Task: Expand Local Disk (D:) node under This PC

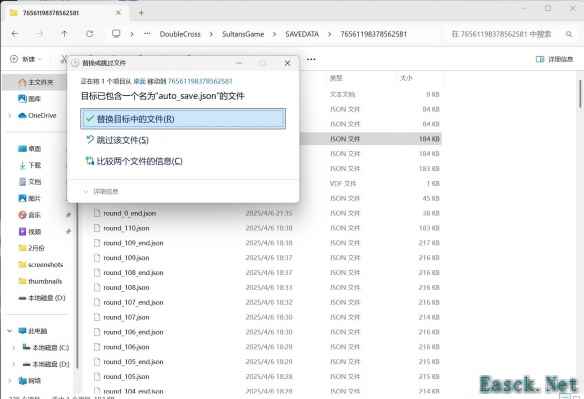Action: click(14, 364)
